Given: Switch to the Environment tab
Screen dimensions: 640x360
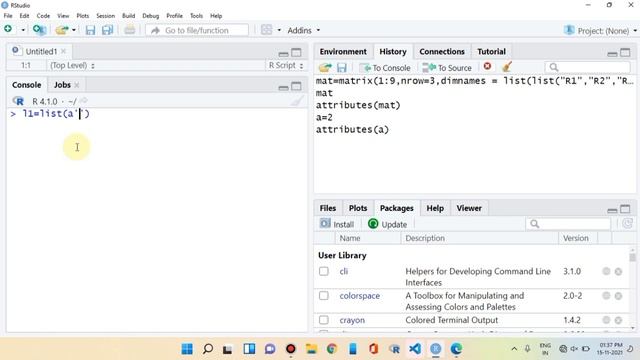Looking at the screenshot, I should (x=343, y=51).
